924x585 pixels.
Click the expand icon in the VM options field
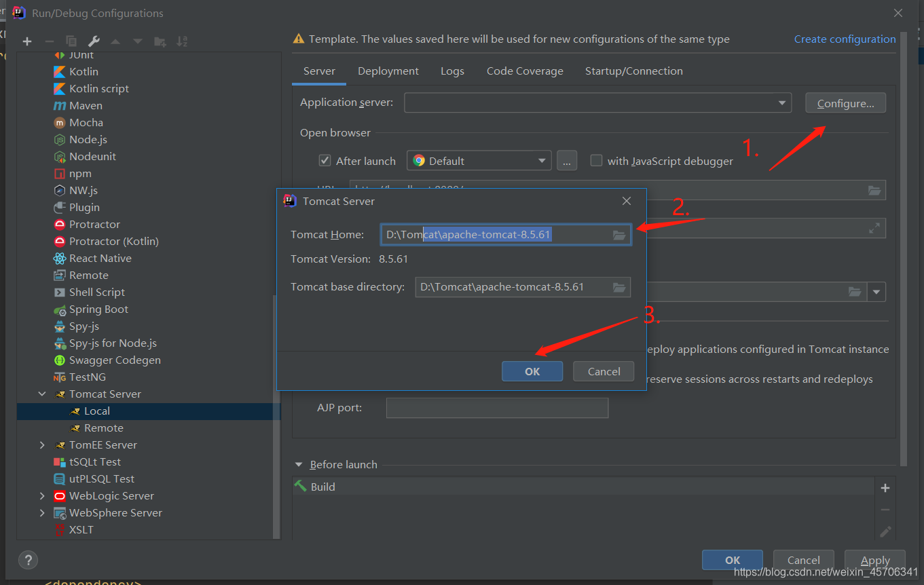tap(874, 228)
